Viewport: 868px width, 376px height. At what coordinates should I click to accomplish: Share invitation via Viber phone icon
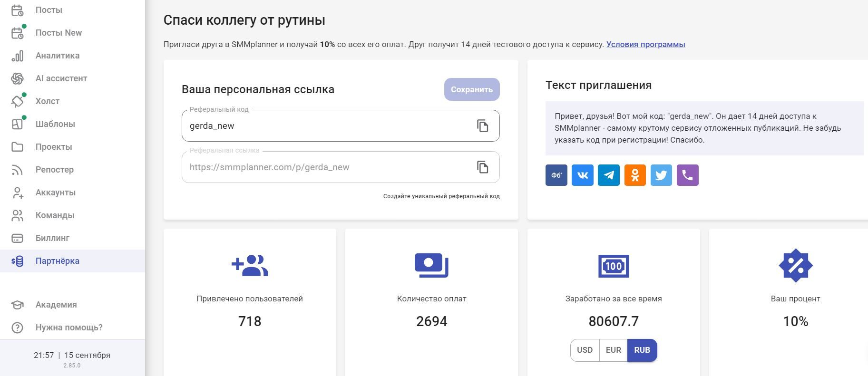coord(688,175)
